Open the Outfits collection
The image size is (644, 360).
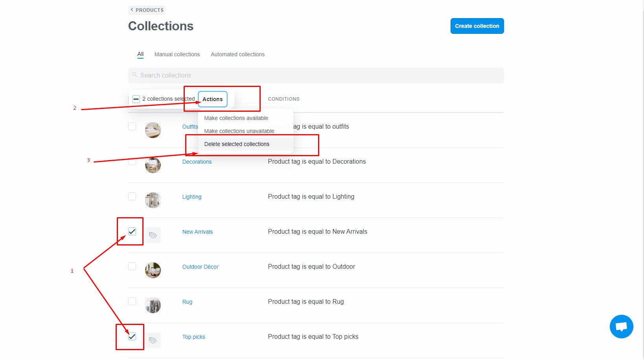pos(190,127)
